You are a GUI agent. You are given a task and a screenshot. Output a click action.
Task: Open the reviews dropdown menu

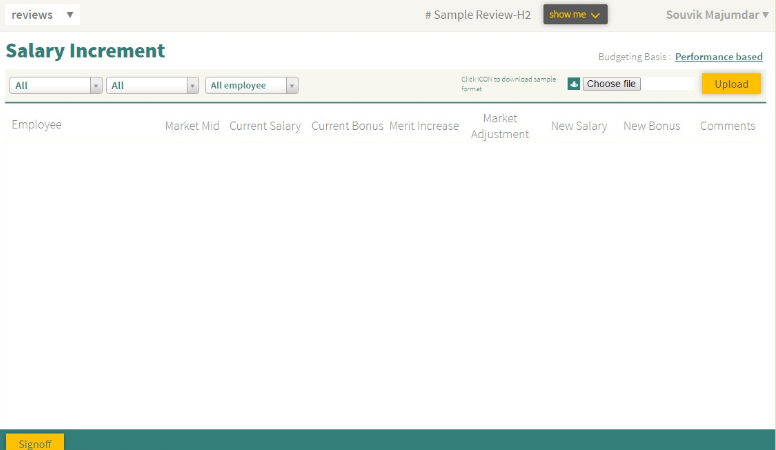click(42, 14)
